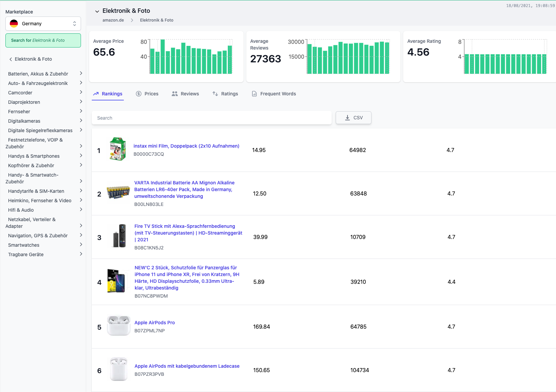556x392 pixels.
Task: Open Fire TV Stick product link
Action: (188, 233)
